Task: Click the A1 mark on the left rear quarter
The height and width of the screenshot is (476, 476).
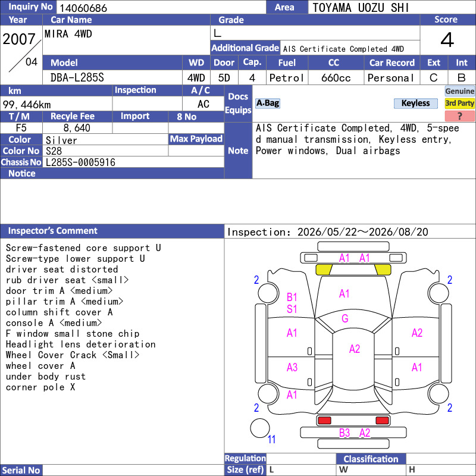Action: click(292, 394)
